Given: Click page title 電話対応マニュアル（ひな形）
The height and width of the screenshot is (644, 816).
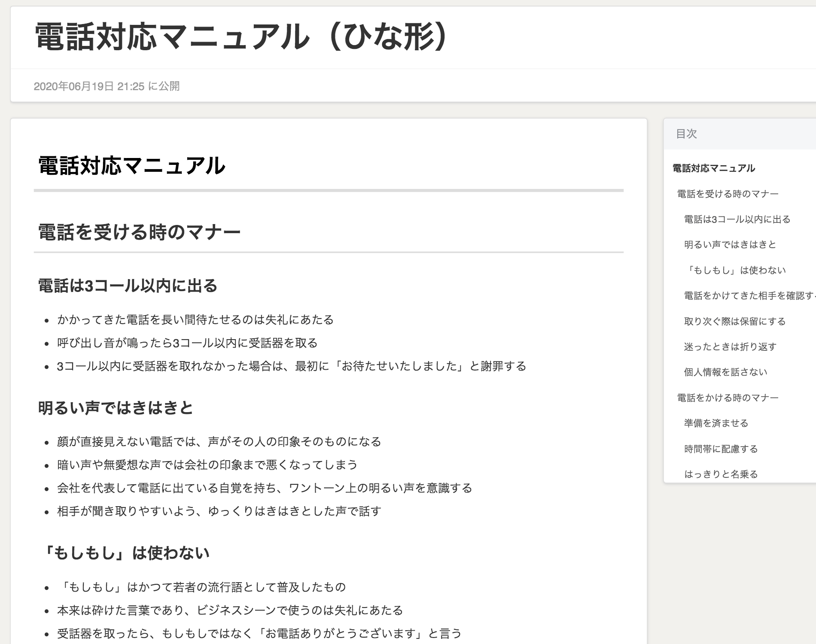Looking at the screenshot, I should (241, 37).
